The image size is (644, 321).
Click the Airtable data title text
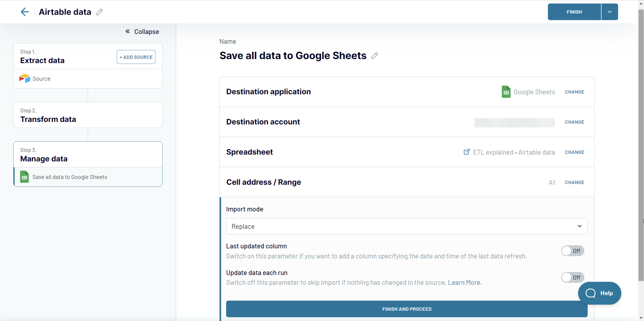[65, 12]
